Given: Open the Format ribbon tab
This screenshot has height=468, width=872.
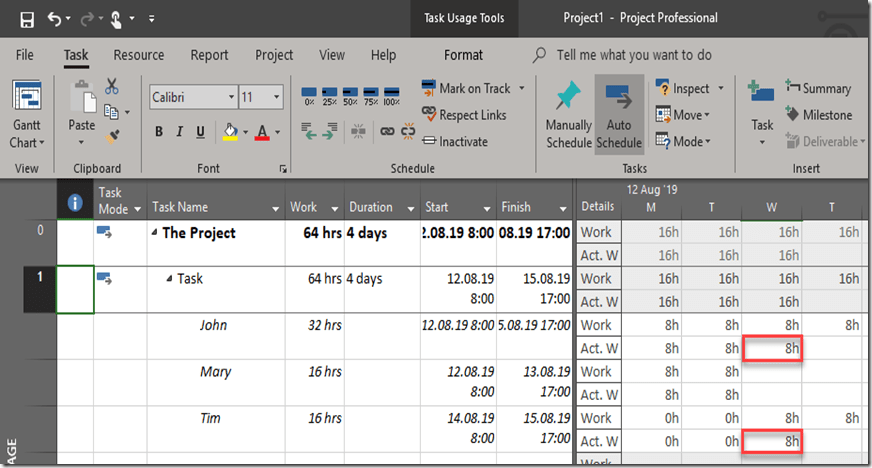Looking at the screenshot, I should tap(463, 55).
